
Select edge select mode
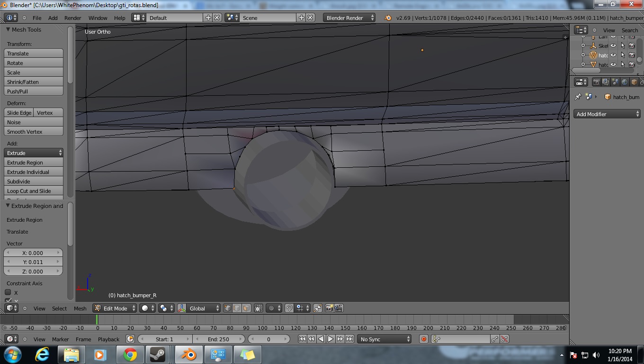coord(237,309)
